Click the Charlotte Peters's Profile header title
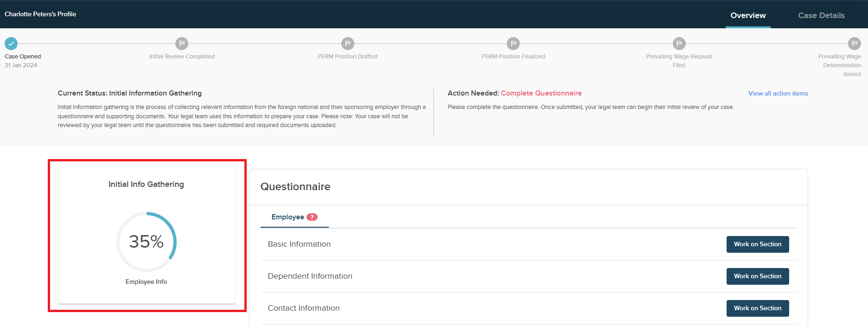This screenshot has height=326, width=868. click(x=40, y=14)
